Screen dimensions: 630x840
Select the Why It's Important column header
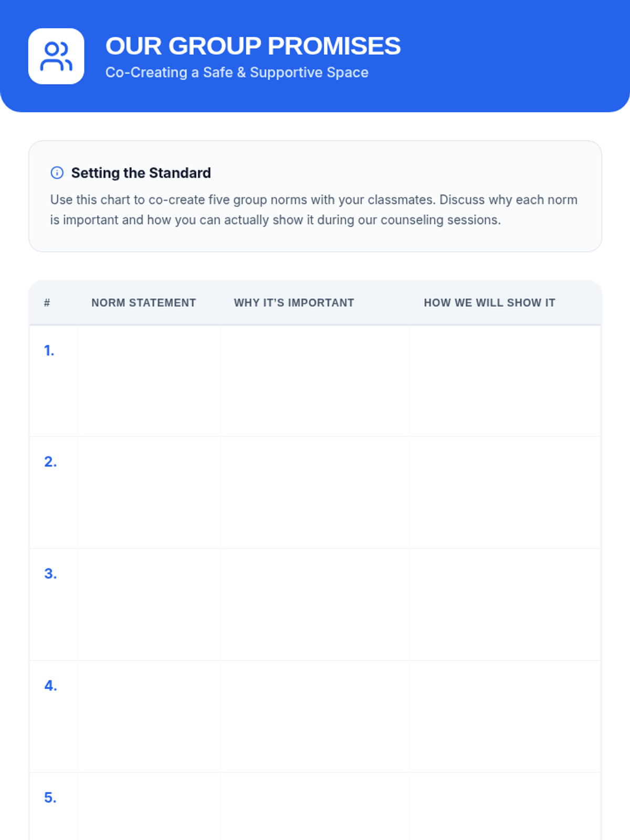click(x=294, y=303)
